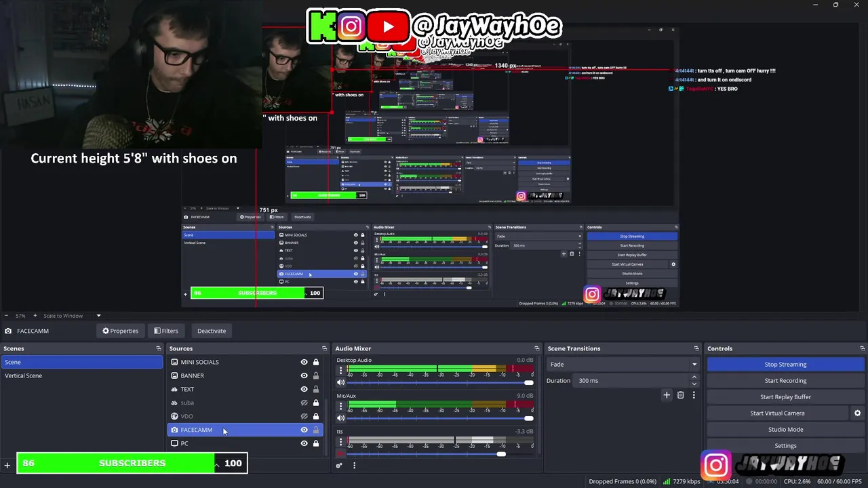Increase transition duration with up arrow
The image size is (868, 488).
[x=694, y=378]
